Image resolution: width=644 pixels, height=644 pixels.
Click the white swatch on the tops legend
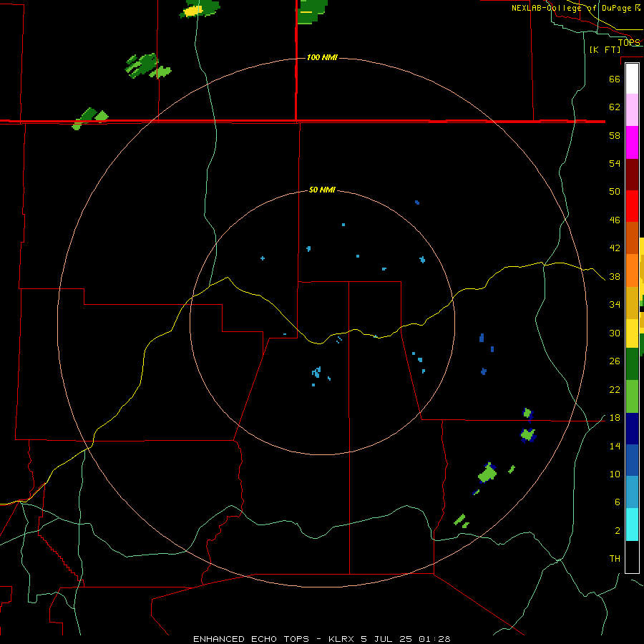pos(632,79)
